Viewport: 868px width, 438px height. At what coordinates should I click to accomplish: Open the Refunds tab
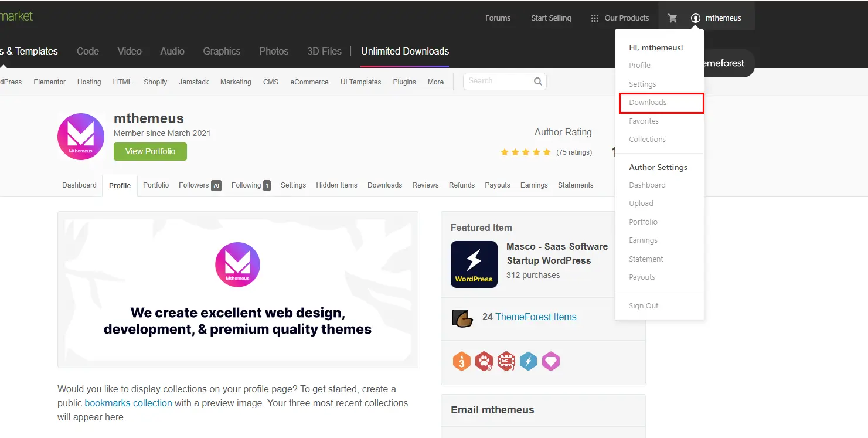tap(462, 185)
